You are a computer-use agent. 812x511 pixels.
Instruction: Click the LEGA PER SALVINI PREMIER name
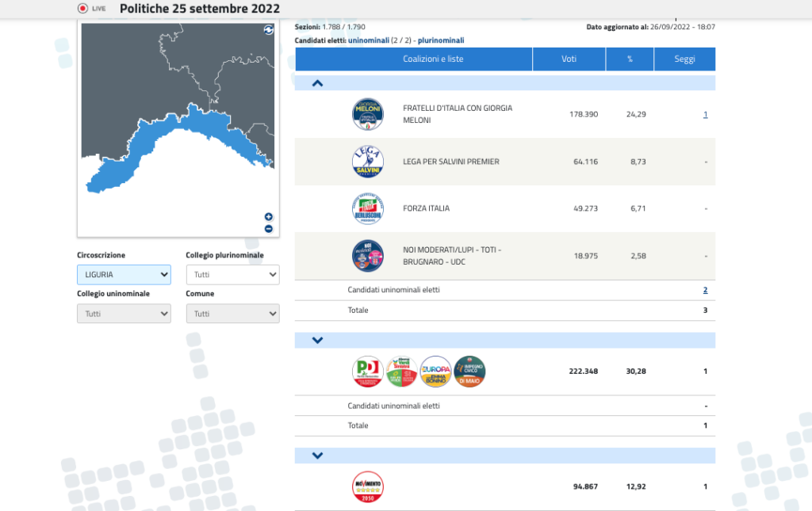pos(451,162)
